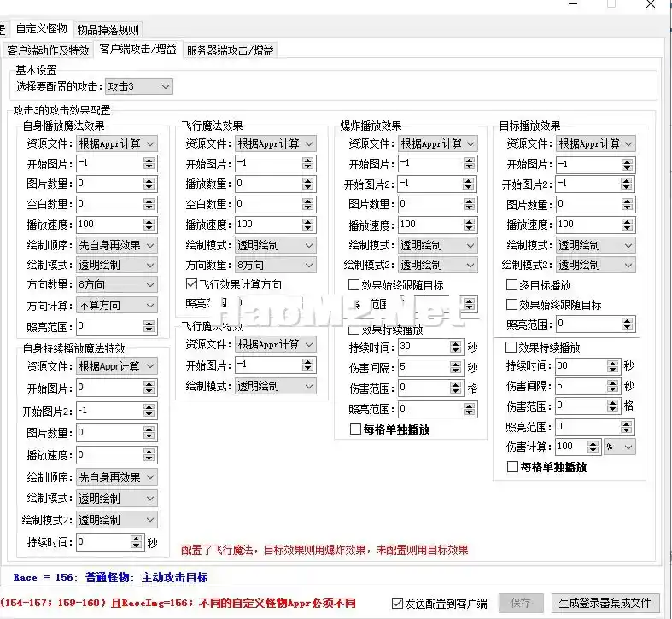
Task: Select the 客户端攻击/增益 tab
Action: pyautogui.click(x=138, y=50)
